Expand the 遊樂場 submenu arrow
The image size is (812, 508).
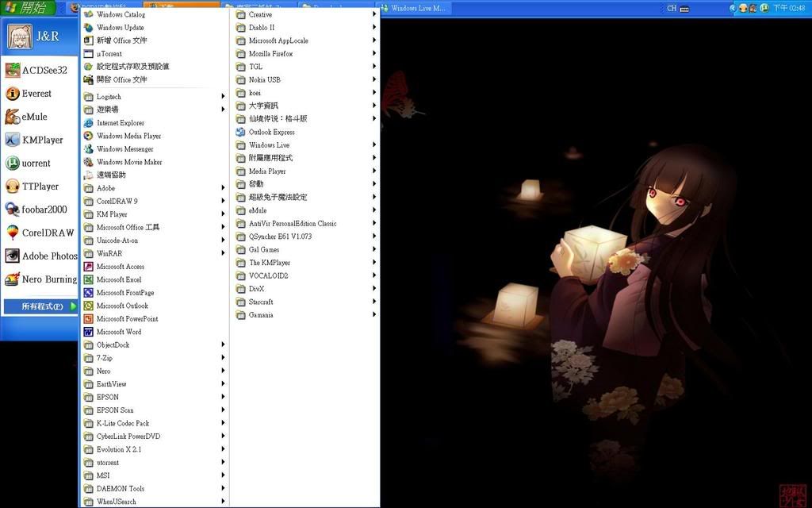223,110
